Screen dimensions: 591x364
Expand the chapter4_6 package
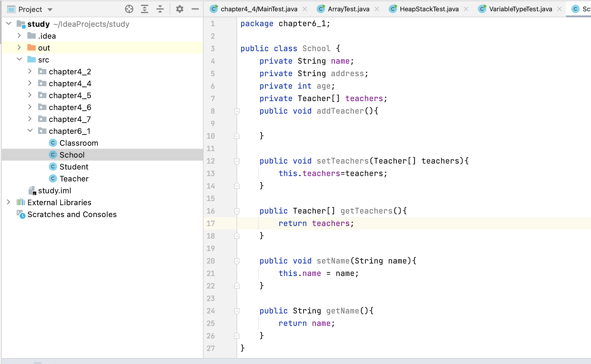30,107
